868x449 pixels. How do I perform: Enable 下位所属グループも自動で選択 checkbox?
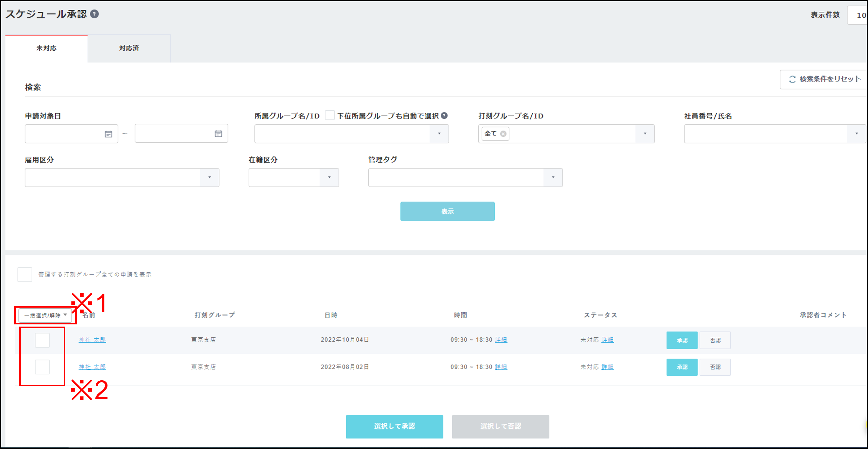(x=329, y=116)
